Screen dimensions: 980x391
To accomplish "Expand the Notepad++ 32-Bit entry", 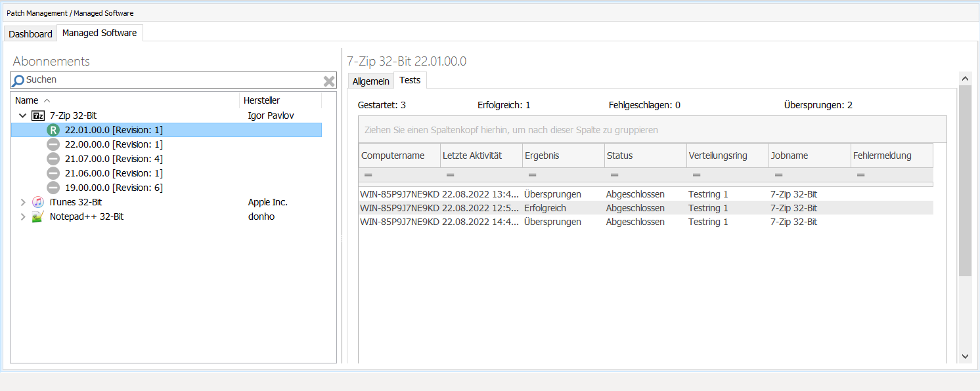I will click(23, 216).
